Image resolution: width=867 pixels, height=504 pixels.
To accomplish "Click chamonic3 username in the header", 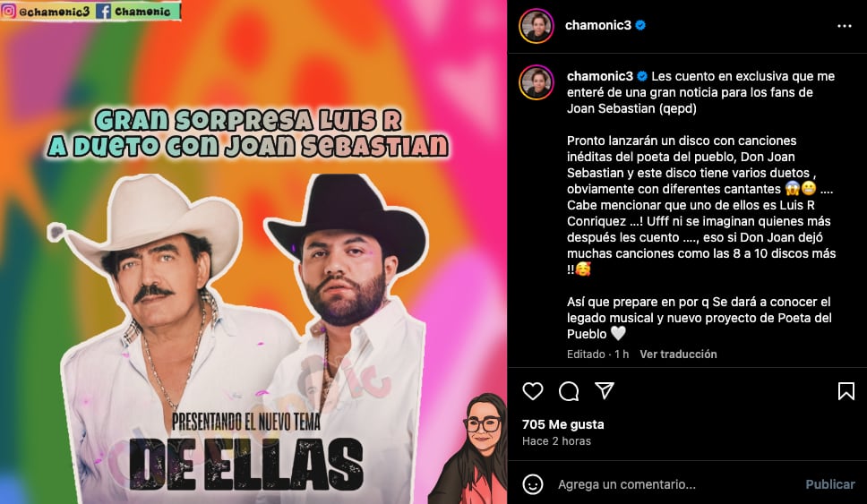I will pos(597,25).
